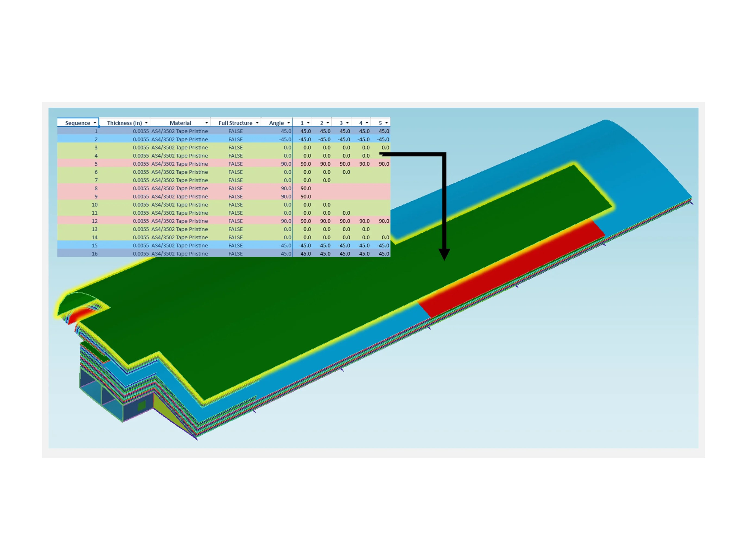Open the Sequence column filter dropdown
Viewport: 747px width, 560px height.
click(95, 123)
